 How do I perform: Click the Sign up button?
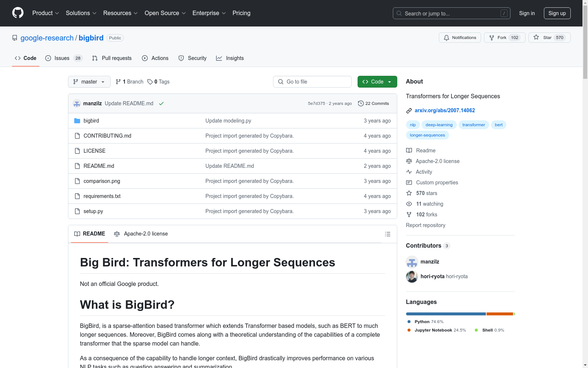point(557,13)
